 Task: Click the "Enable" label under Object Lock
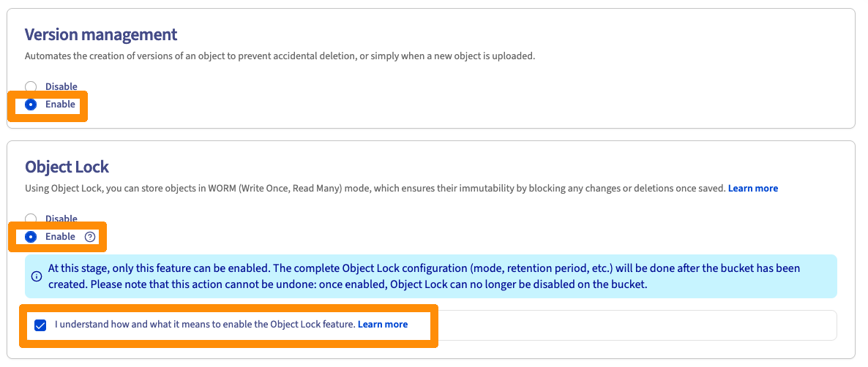pyautogui.click(x=60, y=237)
